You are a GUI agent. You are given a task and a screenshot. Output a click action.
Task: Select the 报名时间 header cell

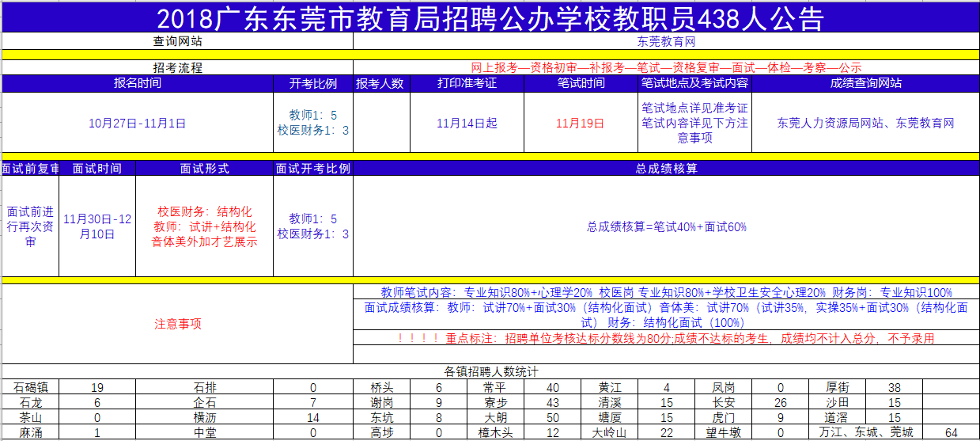pyautogui.click(x=138, y=83)
